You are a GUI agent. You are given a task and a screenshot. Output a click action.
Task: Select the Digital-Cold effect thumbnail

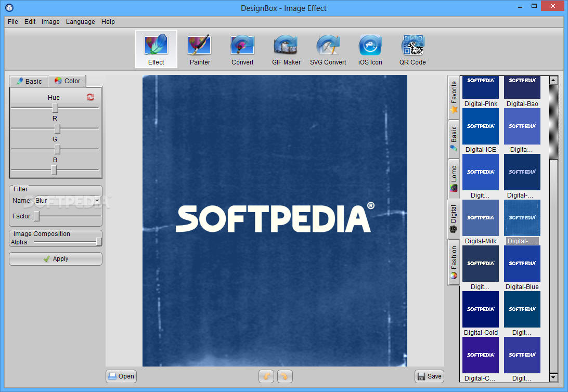tap(480, 309)
